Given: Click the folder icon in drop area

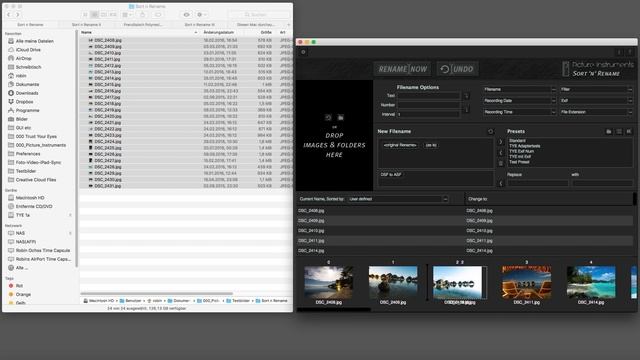Looking at the screenshot, I should (x=340, y=118).
